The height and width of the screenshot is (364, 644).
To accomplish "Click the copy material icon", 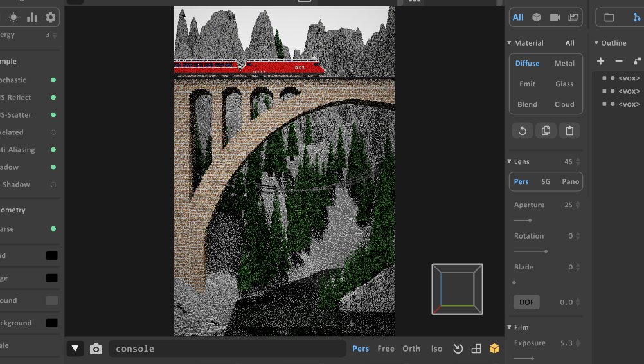I will pos(546,131).
